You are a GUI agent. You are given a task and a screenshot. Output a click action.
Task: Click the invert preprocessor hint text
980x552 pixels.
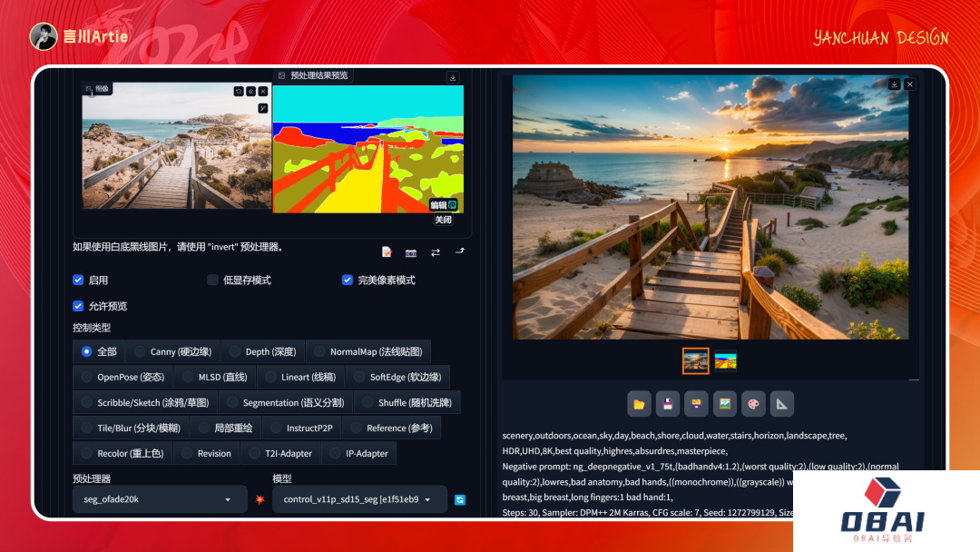click(x=178, y=247)
